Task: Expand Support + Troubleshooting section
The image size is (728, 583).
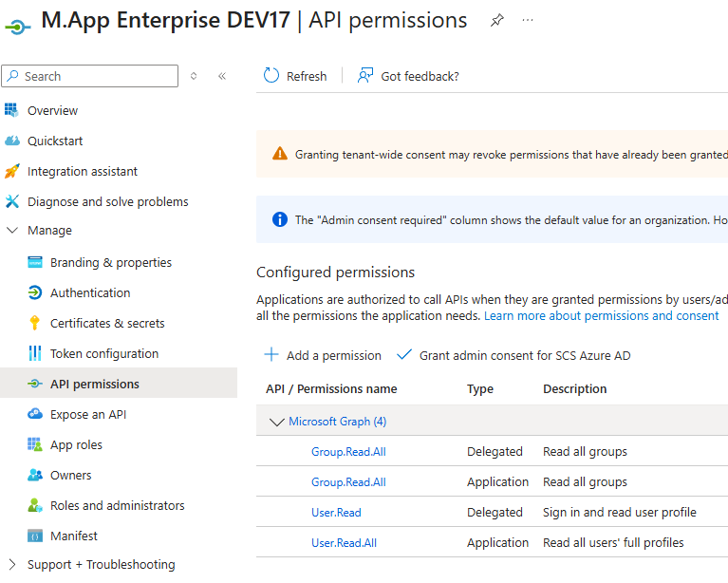Action: 11,565
